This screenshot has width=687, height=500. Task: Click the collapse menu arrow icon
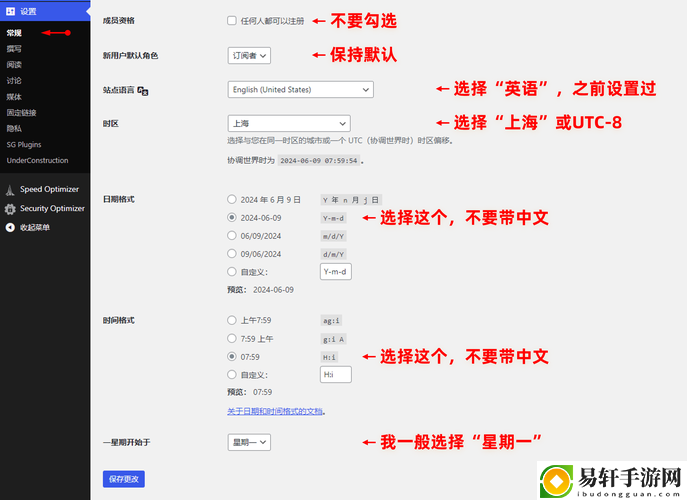click(x=10, y=227)
